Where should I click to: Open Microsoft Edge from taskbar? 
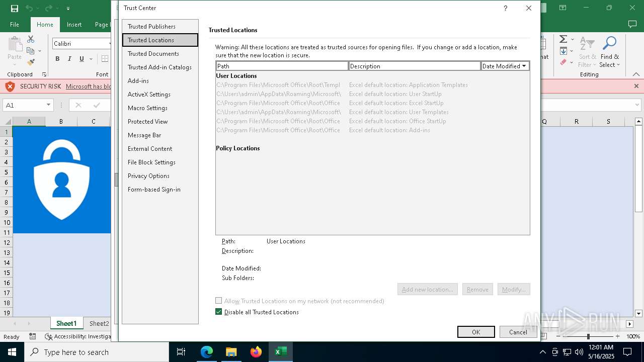(x=207, y=352)
